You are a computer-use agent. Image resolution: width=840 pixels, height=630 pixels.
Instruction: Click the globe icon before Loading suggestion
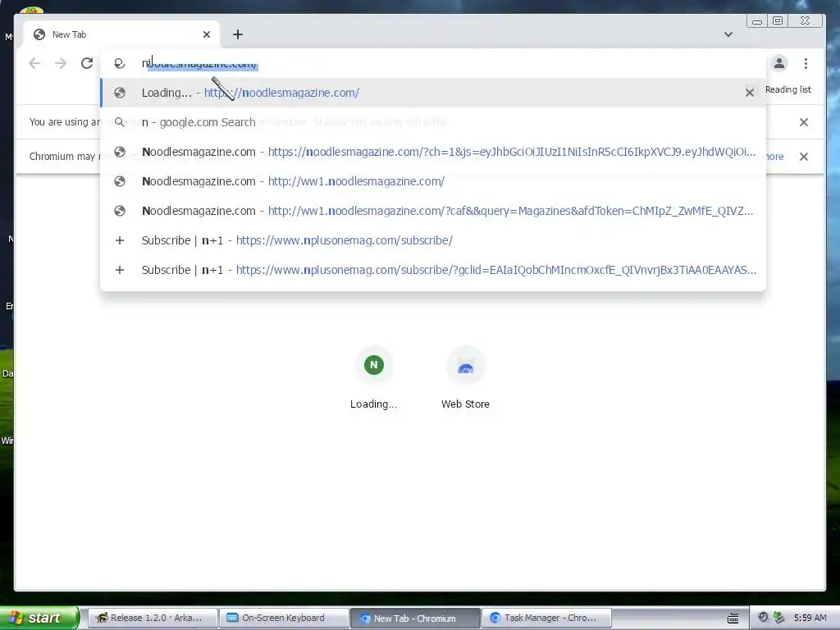120,93
